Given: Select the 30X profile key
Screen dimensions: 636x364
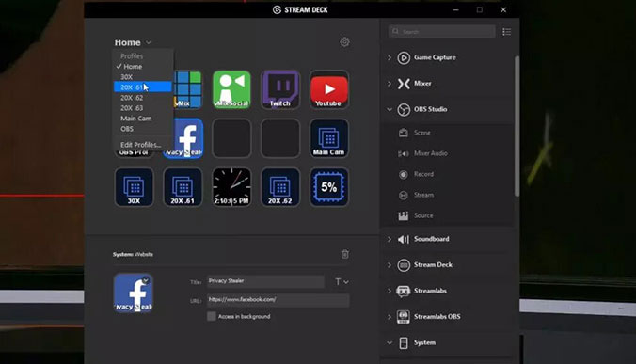Looking at the screenshot, I should [134, 187].
